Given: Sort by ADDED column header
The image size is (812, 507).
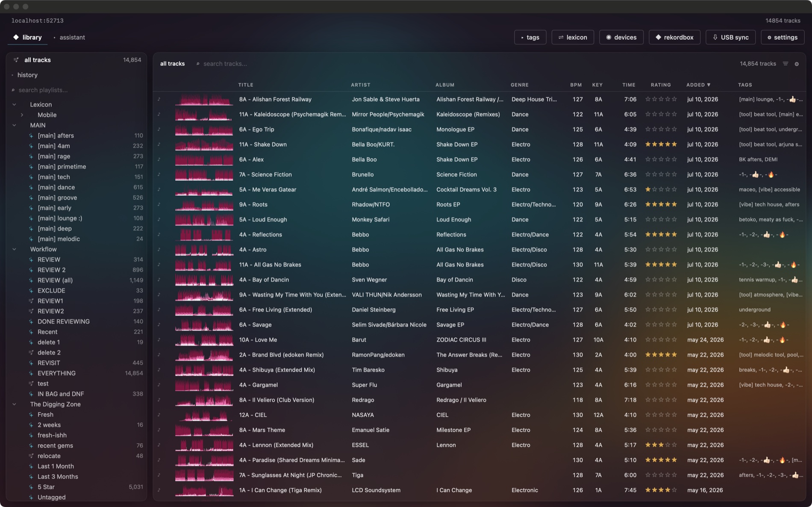Looking at the screenshot, I should point(698,85).
